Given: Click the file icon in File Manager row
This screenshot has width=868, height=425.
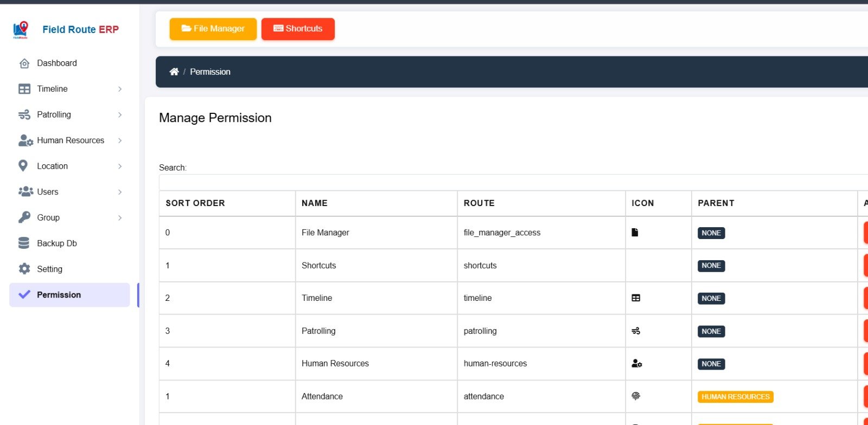Looking at the screenshot, I should [x=635, y=233].
